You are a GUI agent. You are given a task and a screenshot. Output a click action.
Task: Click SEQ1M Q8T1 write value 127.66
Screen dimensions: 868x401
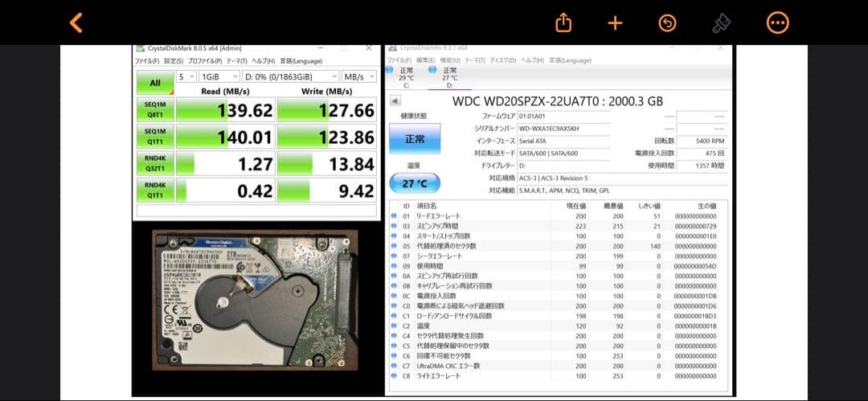click(x=326, y=109)
